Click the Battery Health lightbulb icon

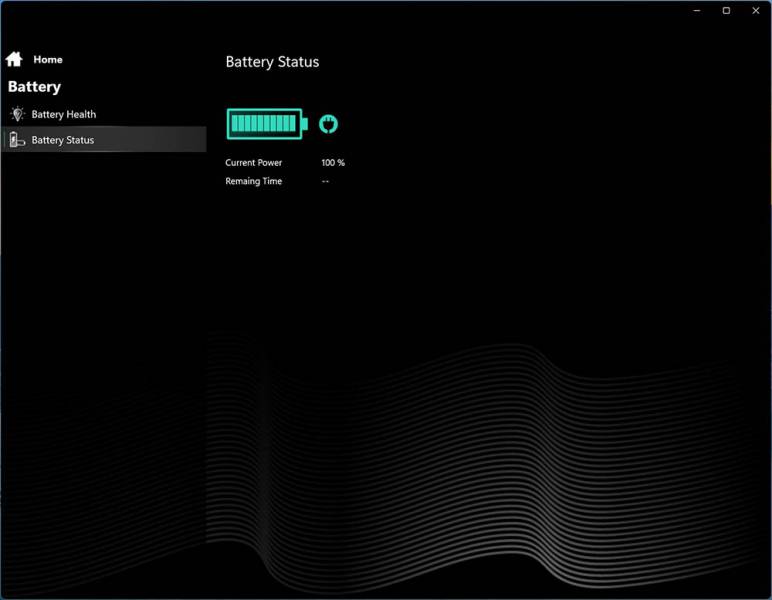tap(16, 114)
